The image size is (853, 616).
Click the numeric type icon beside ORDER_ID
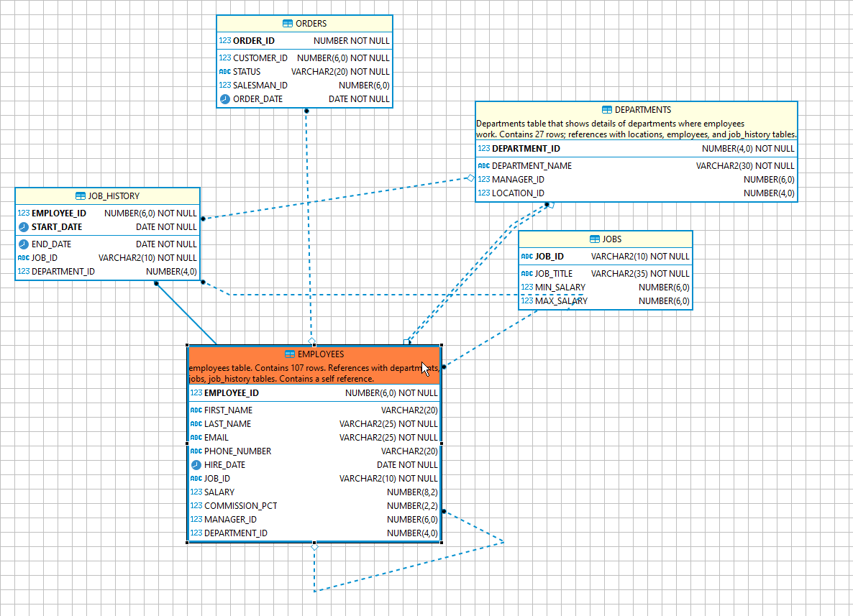coord(224,40)
